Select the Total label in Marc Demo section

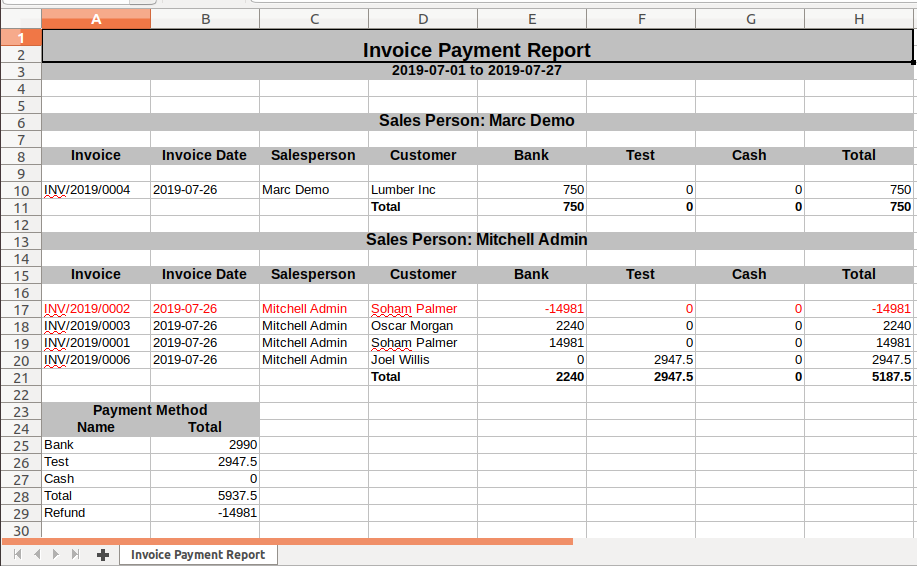pyautogui.click(x=423, y=207)
